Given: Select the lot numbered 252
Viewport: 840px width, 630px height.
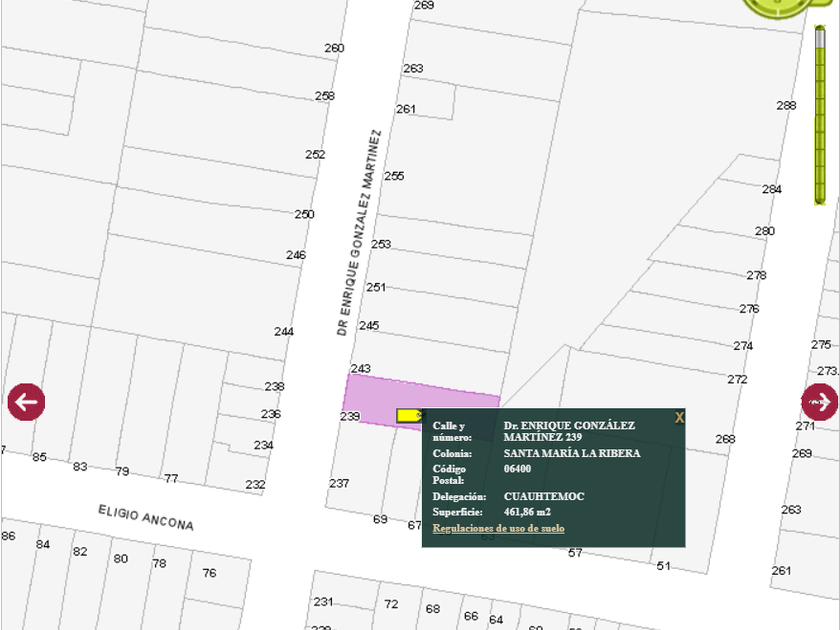Looking at the screenshot, I should (x=315, y=155).
